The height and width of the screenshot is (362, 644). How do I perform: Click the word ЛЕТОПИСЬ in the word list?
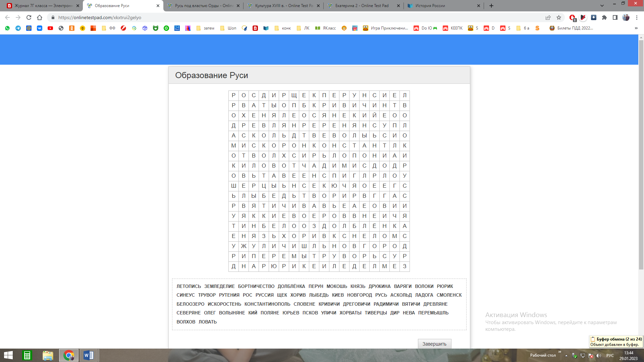[189, 286]
